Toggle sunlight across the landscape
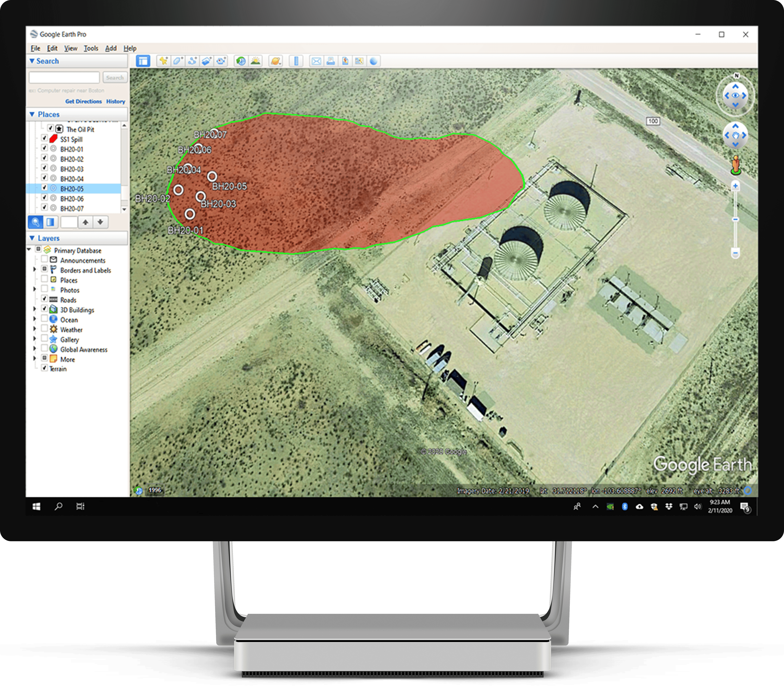This screenshot has height=687, width=784. [x=255, y=61]
